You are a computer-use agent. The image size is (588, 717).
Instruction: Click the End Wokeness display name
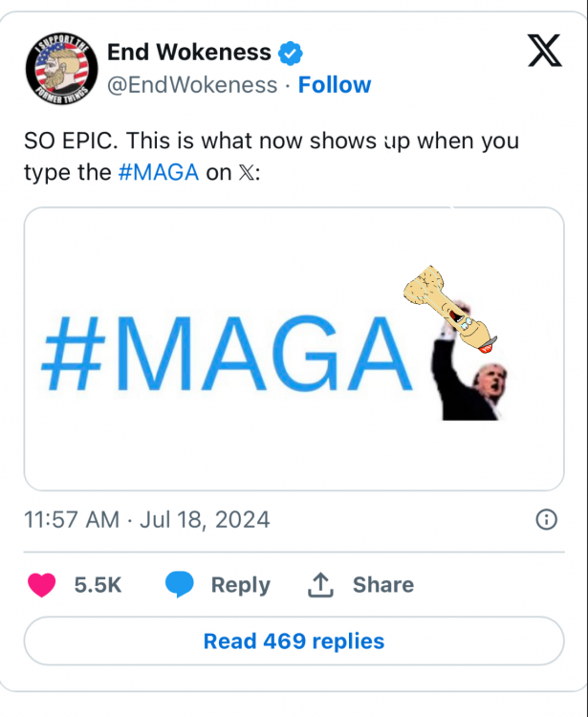tap(188, 54)
